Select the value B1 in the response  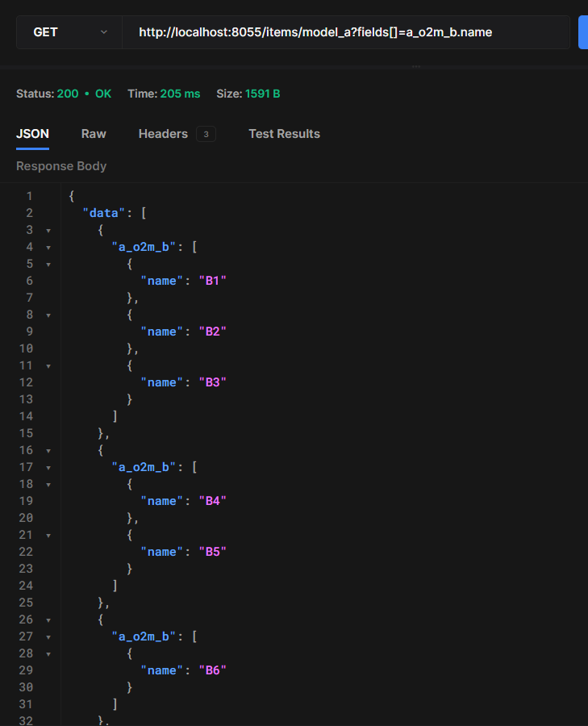[x=211, y=280]
